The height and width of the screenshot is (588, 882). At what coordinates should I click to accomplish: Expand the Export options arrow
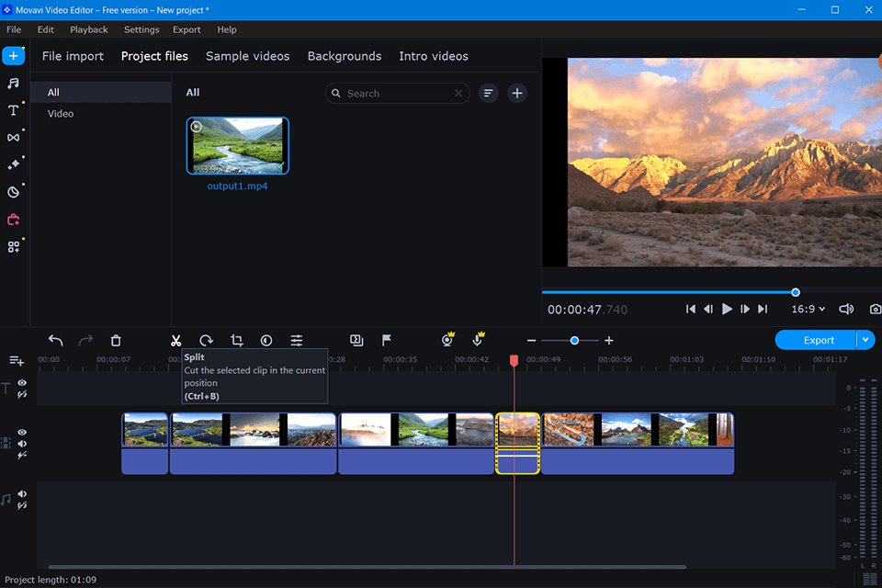coord(865,340)
